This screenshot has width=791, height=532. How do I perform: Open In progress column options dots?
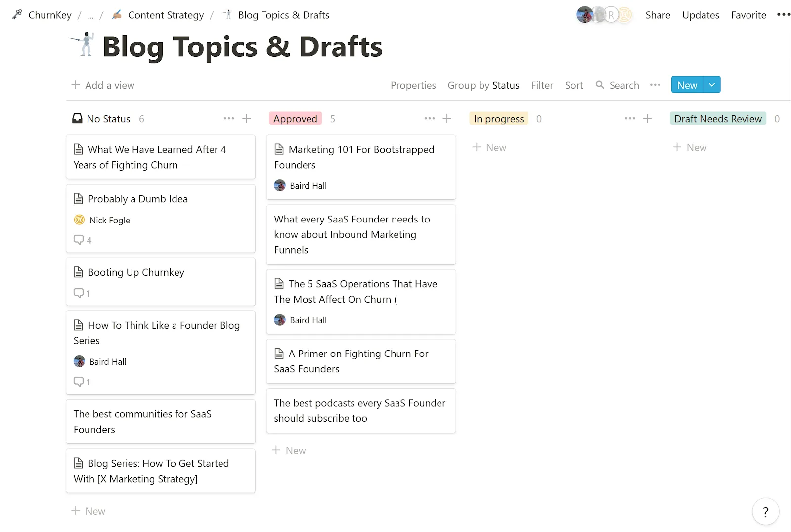(x=630, y=118)
